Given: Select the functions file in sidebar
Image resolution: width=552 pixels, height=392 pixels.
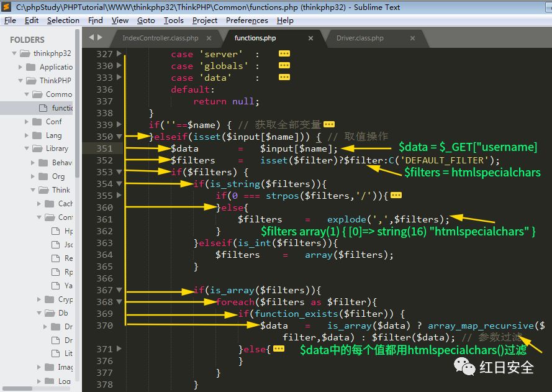Looking at the screenshot, I should point(37,107).
